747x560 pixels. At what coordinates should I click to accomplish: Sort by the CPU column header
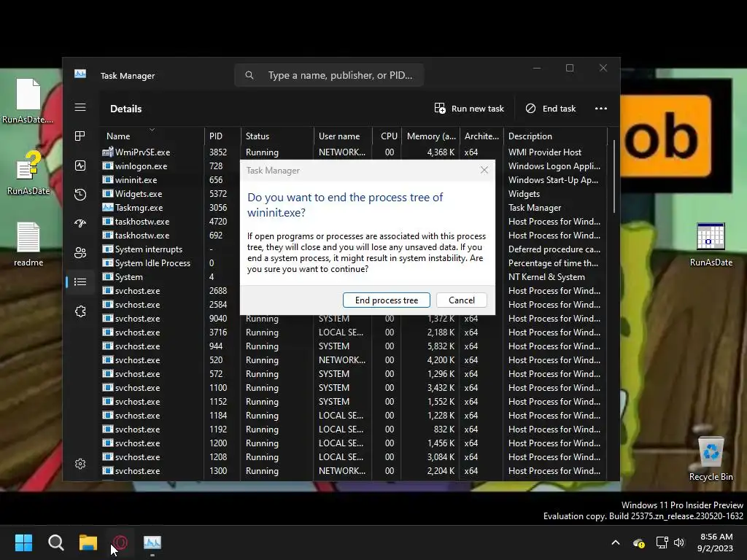point(387,136)
